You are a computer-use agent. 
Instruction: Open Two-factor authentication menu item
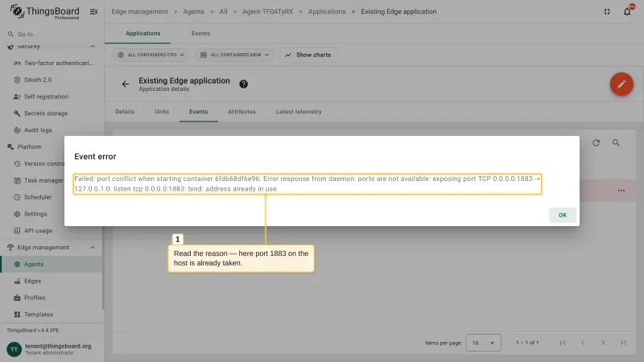tap(52, 63)
